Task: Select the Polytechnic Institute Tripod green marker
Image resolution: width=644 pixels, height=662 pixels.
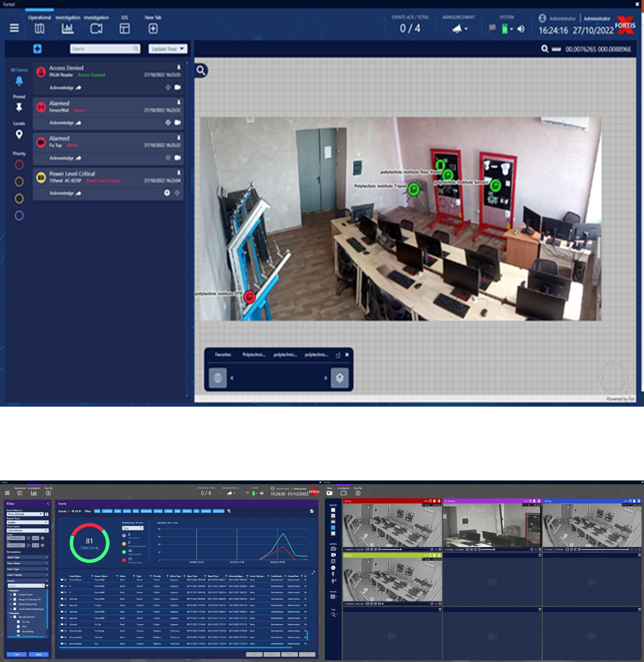Action: click(414, 189)
